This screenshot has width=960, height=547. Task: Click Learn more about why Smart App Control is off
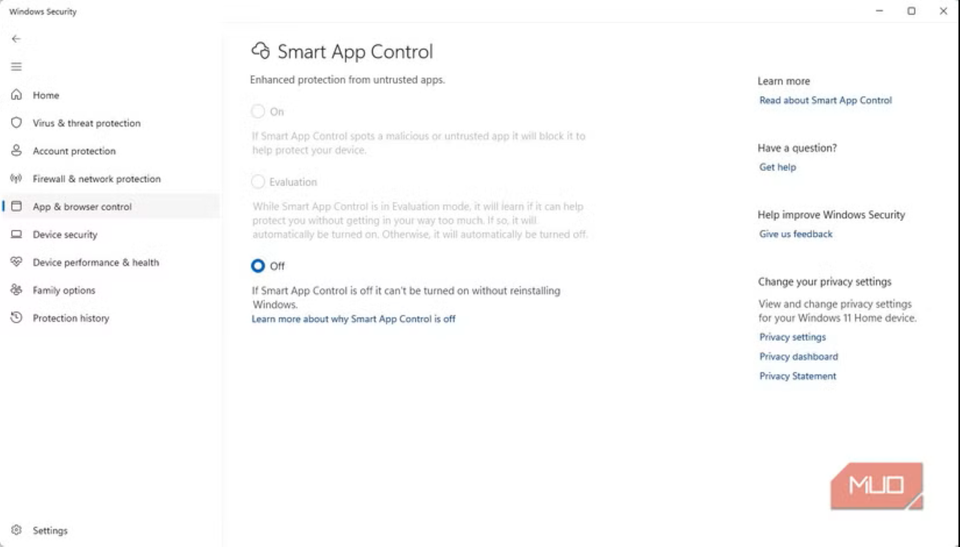tap(353, 319)
